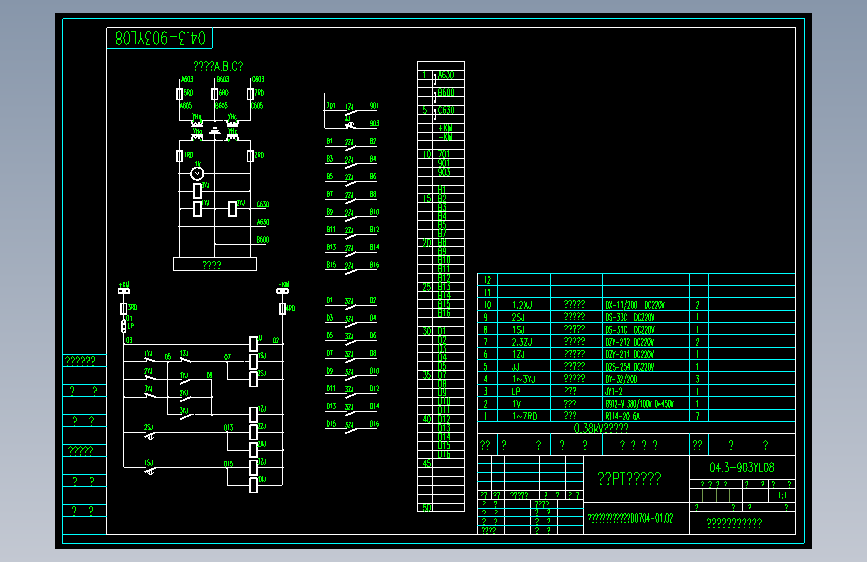Select the "1,2XJ" cell in parts list

click(x=522, y=305)
